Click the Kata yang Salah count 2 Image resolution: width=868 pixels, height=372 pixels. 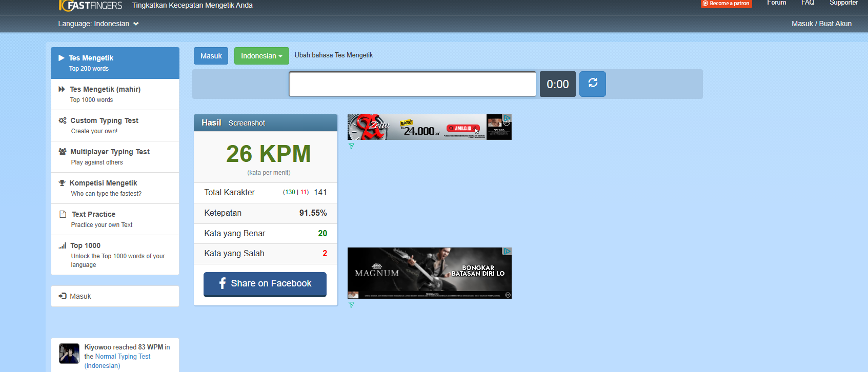point(325,254)
